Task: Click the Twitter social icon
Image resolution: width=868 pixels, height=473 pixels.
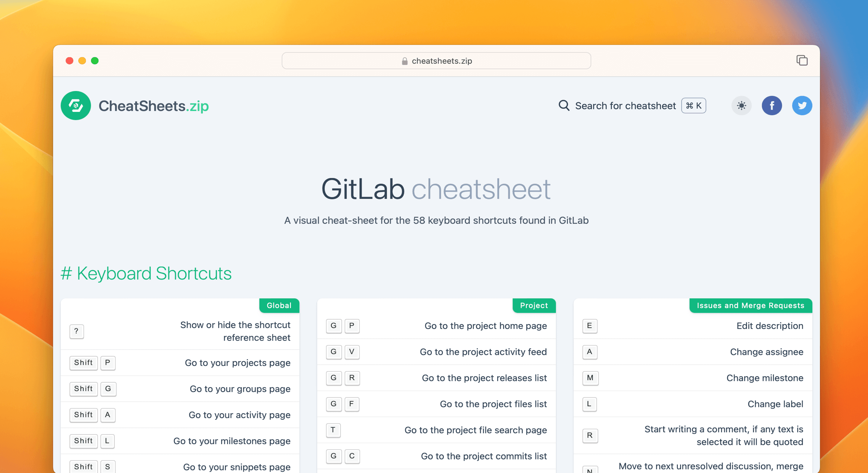Action: coord(802,105)
